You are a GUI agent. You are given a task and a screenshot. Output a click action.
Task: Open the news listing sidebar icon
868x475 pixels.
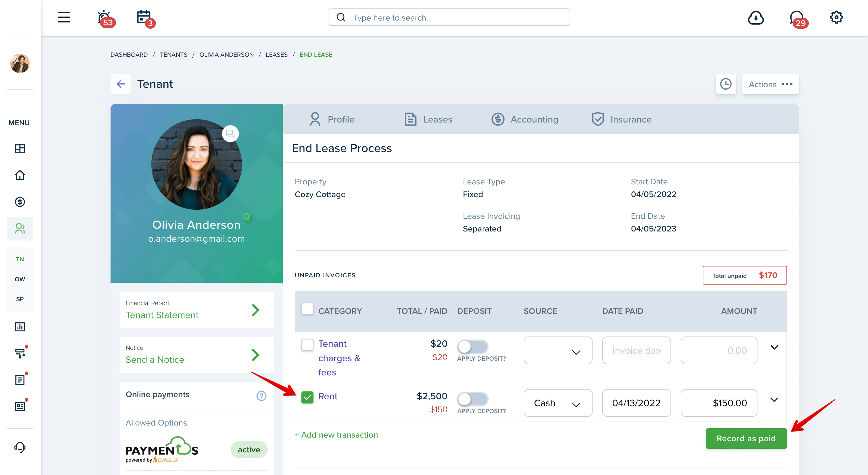20,406
